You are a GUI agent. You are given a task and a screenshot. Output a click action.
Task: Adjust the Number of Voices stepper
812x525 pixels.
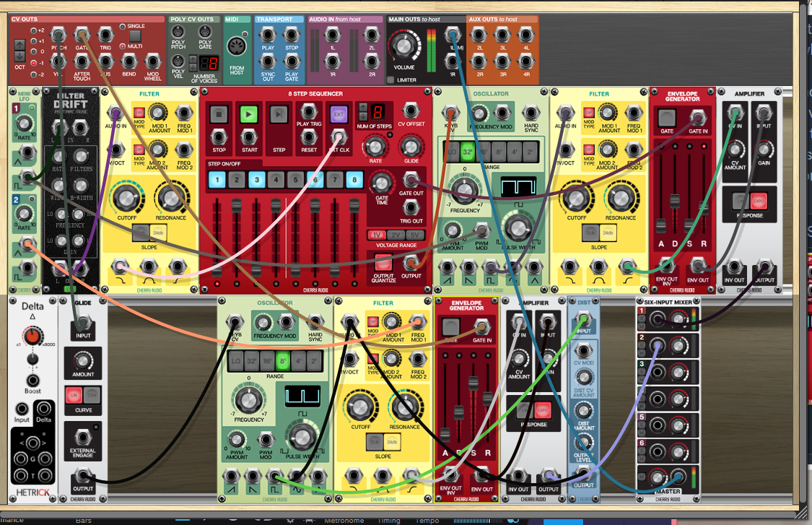[x=193, y=64]
